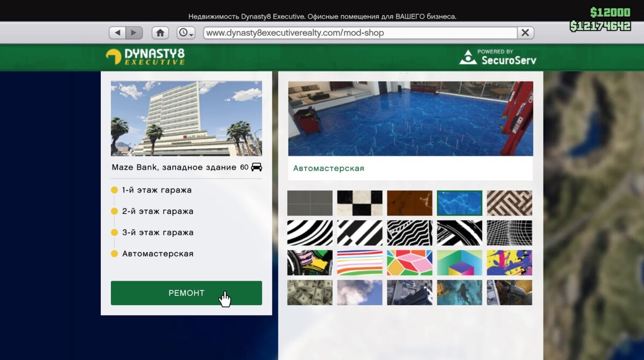The image size is (644, 360).
Task: Choose the beige maze pattern floor swatch
Action: coord(509,203)
